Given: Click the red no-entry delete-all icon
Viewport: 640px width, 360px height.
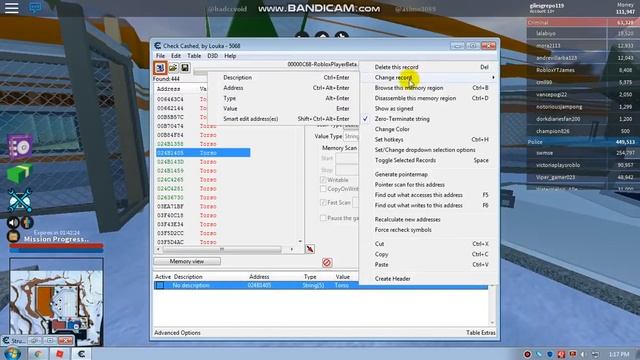Looking at the screenshot, I should coord(327,262).
